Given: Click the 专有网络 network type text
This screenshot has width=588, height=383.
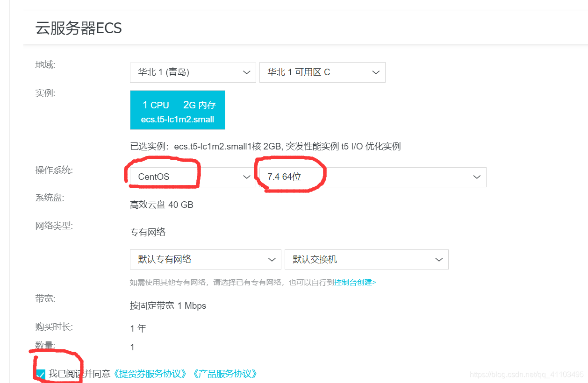Looking at the screenshot, I should click(x=148, y=232).
